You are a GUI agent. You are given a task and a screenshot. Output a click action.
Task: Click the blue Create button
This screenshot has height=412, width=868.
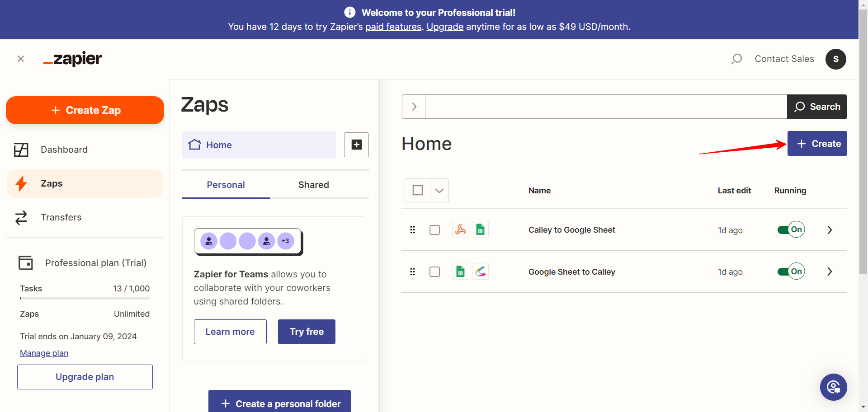(x=817, y=144)
